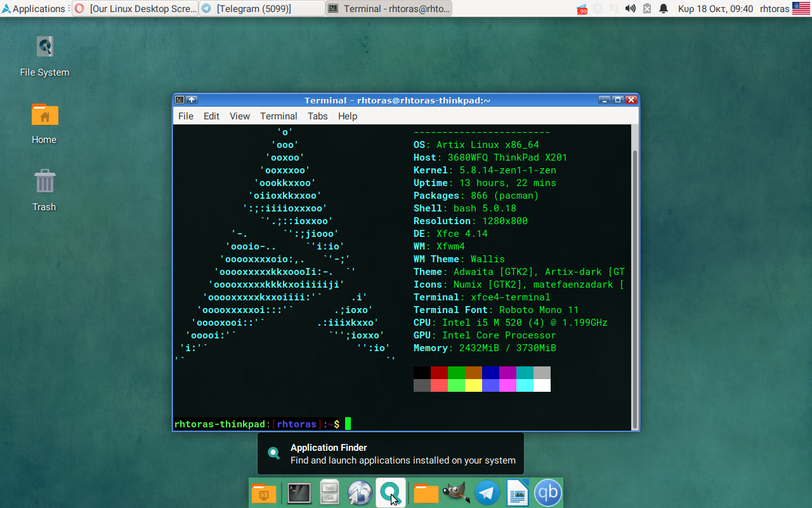Screen dimensions: 812x508
Task: Click the green cursor at the shell prompt
Action: coord(348,424)
